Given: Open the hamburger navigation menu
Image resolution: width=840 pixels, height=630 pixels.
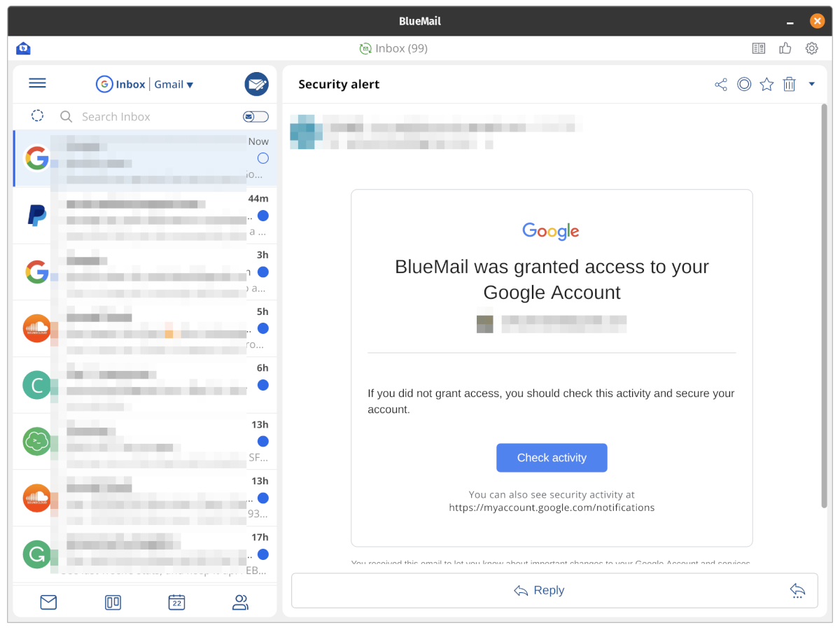Looking at the screenshot, I should click(x=37, y=83).
